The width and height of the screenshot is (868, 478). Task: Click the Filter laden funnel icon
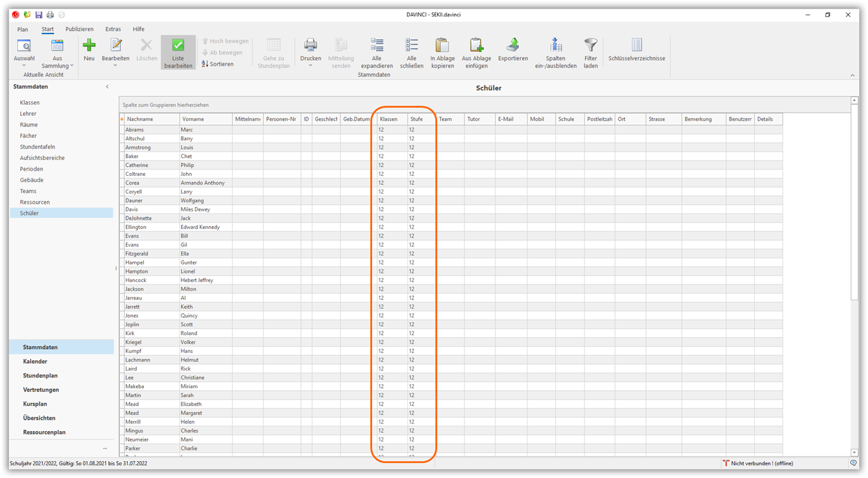590,46
